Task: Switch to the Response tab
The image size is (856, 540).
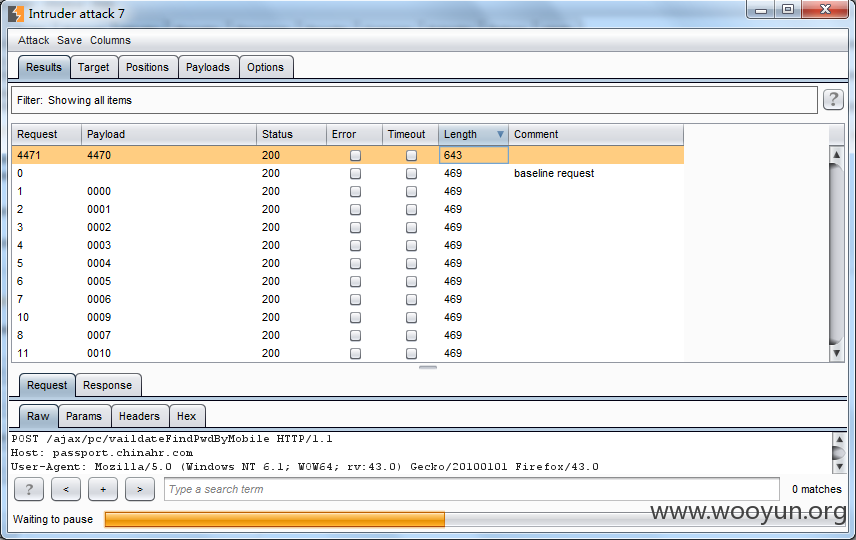Action: (108, 385)
